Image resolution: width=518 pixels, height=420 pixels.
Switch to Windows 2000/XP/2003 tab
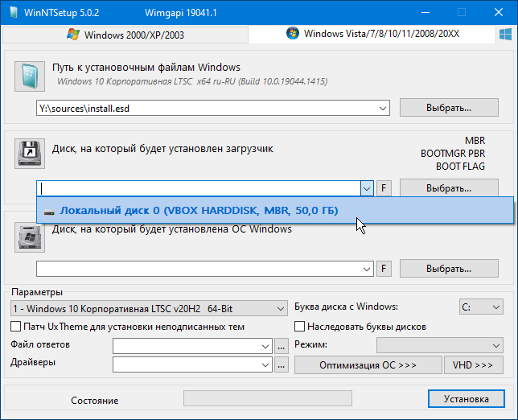coord(125,35)
